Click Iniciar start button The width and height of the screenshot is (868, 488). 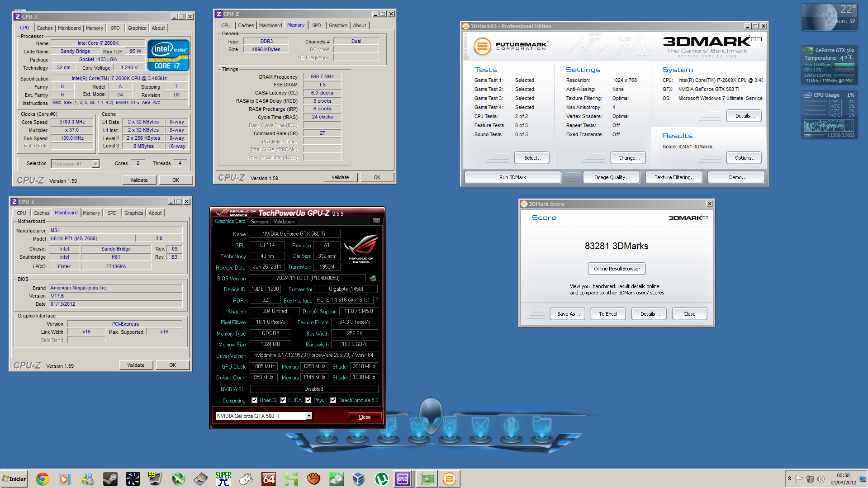click(14, 479)
